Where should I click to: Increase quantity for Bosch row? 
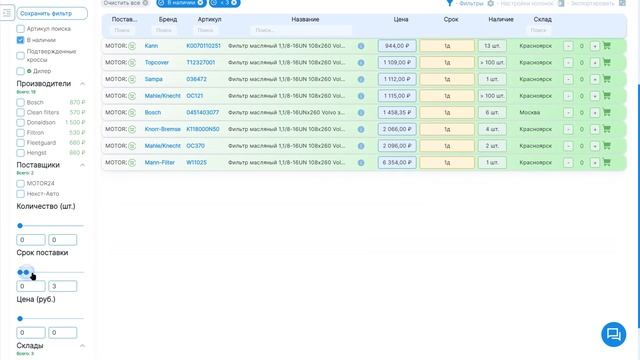595,113
